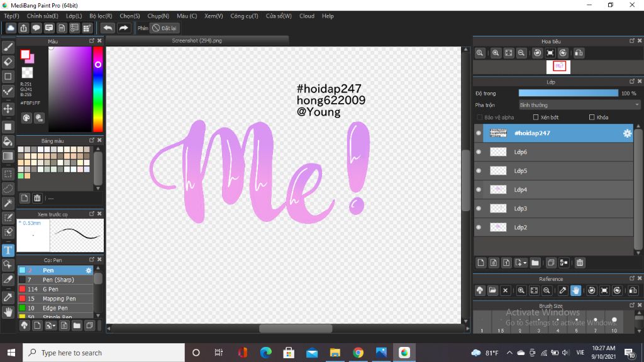Click the canvas horizontal scrollbar

pos(296,328)
